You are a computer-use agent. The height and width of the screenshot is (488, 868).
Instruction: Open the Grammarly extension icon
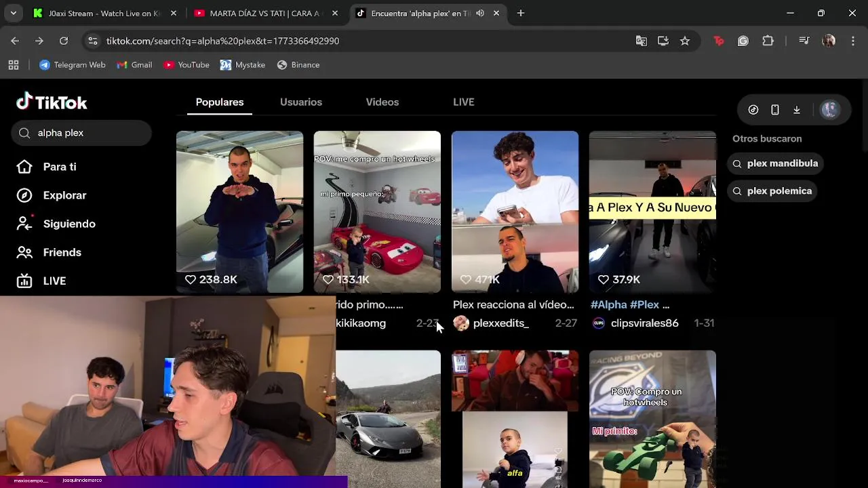[x=743, y=41]
